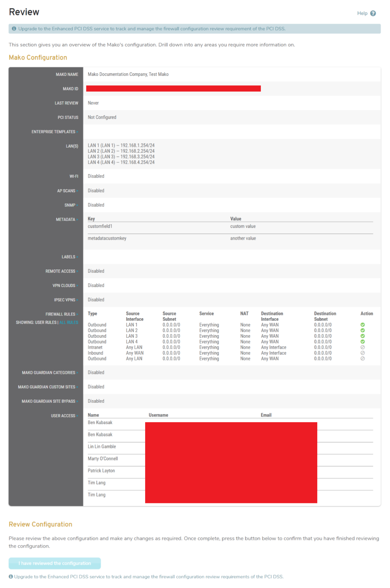The height and width of the screenshot is (588, 390).
Task: Click the green allow icon for LAN 4 outbound rule
Action: point(363,341)
